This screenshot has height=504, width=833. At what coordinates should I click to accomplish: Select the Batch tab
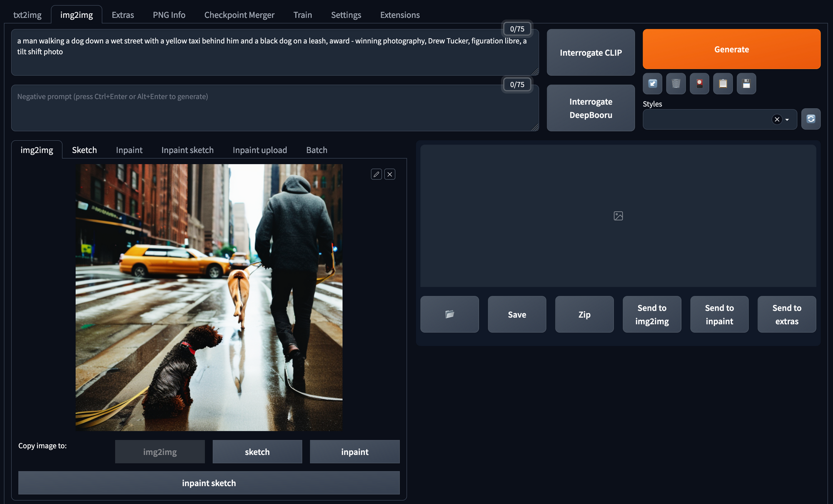(317, 150)
